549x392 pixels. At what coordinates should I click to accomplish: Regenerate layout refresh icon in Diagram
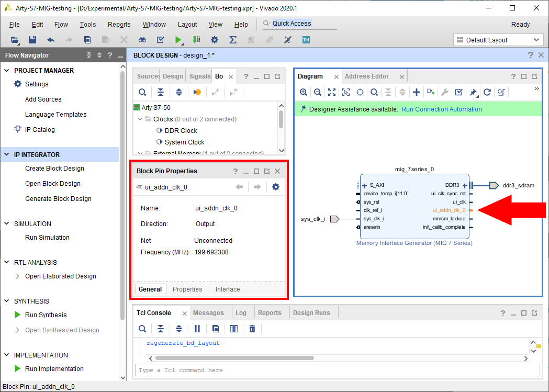[x=487, y=92]
